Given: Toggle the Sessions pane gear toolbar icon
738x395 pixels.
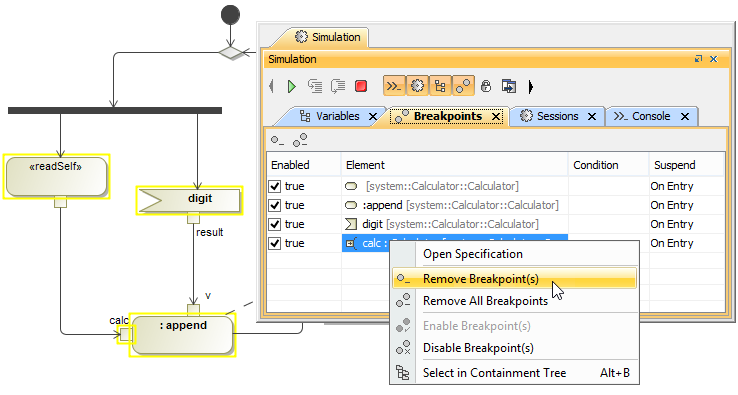Looking at the screenshot, I should click(417, 86).
